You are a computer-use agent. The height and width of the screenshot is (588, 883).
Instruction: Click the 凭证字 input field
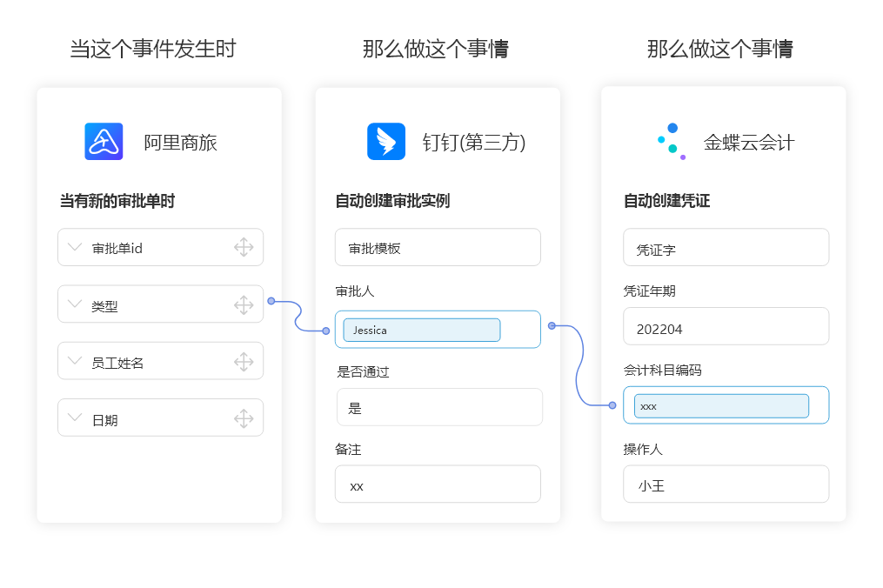tap(726, 247)
